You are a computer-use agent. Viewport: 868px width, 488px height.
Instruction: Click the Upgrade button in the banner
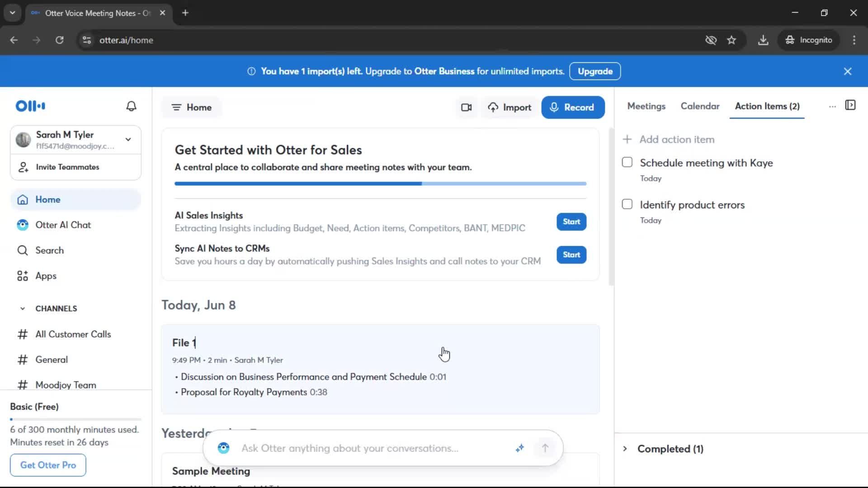595,71
